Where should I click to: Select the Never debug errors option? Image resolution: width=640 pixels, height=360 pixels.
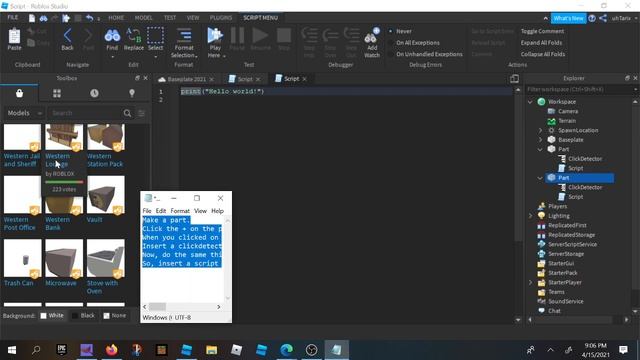pyautogui.click(x=400, y=31)
